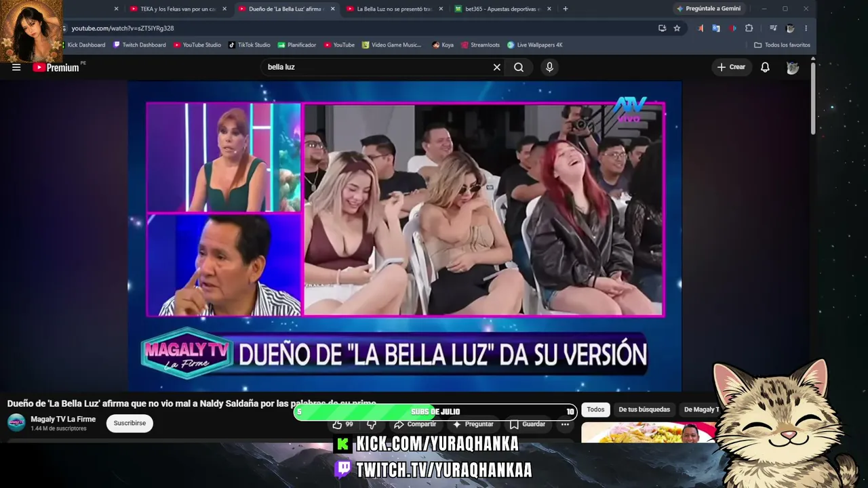
Task: Close the 'La Bella Luz no se presentó' tab
Action: pyautogui.click(x=441, y=9)
